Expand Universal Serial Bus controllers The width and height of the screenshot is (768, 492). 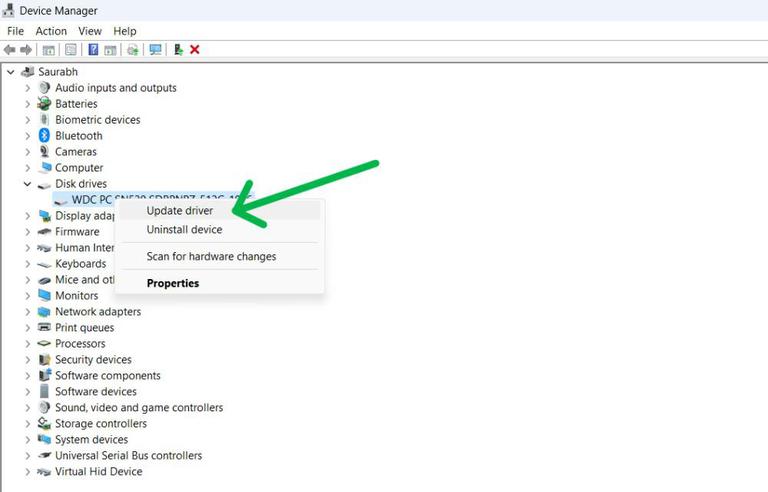click(28, 456)
